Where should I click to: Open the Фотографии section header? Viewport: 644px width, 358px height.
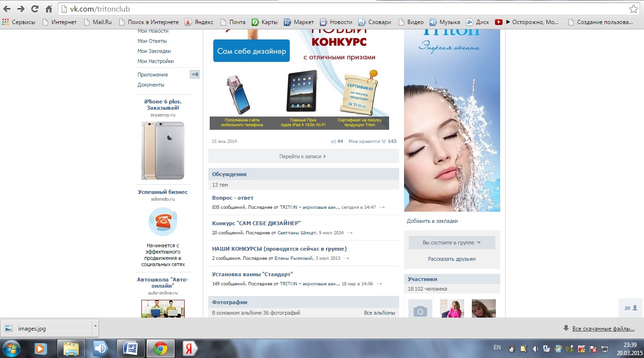click(x=303, y=302)
